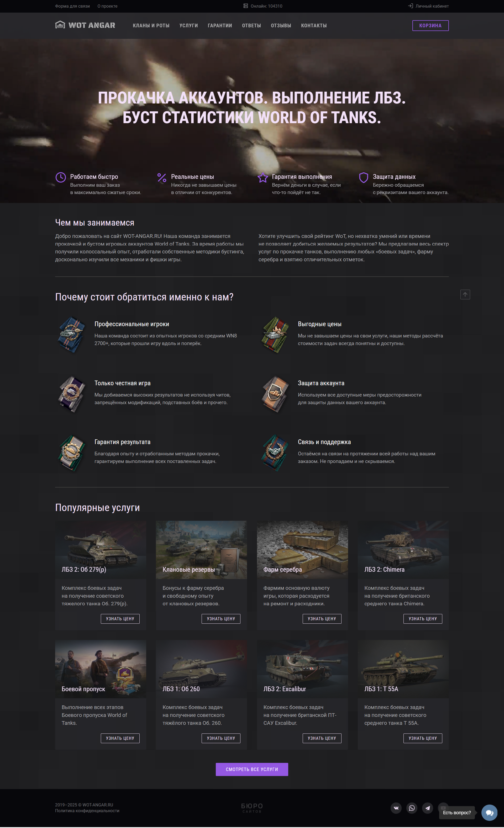Click Узнать цену under ЛБЗ 2: Excalibur
The height and width of the screenshot is (828, 504).
pyautogui.click(x=322, y=739)
